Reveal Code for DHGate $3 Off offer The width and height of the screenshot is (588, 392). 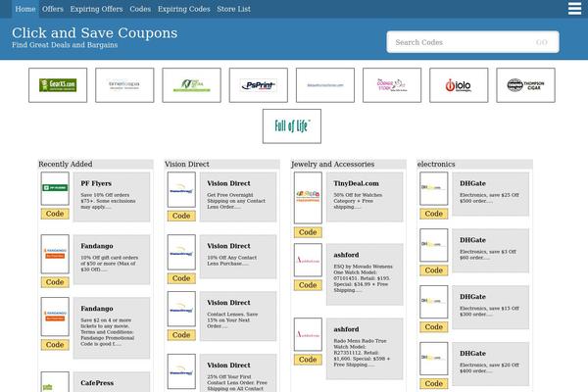coord(434,270)
